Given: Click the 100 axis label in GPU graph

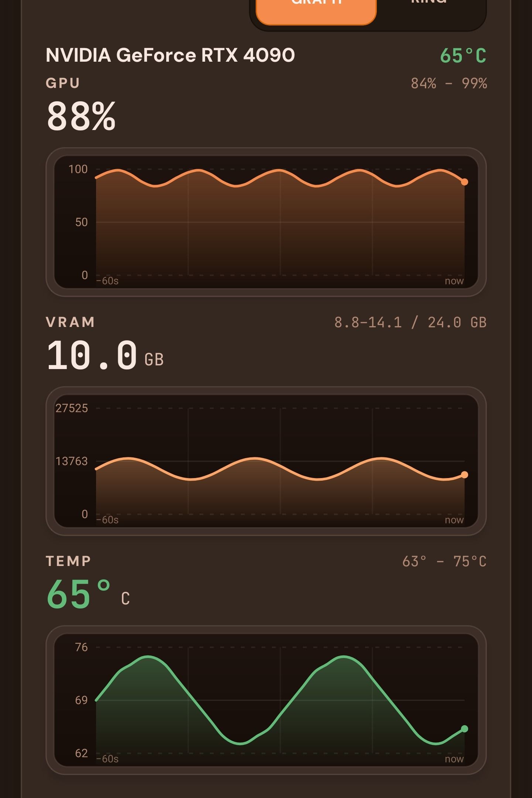Looking at the screenshot, I should click(x=78, y=169).
